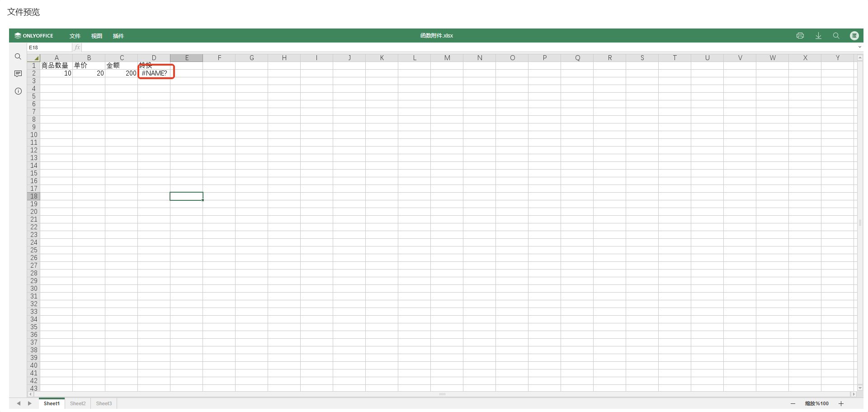Open search via header magnifier icon
Image resolution: width=868 pixels, height=412 pixels.
pos(836,36)
